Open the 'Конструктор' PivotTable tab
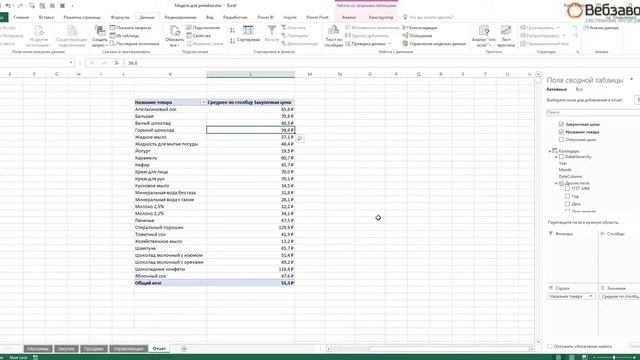The width and height of the screenshot is (640, 360). (x=381, y=17)
